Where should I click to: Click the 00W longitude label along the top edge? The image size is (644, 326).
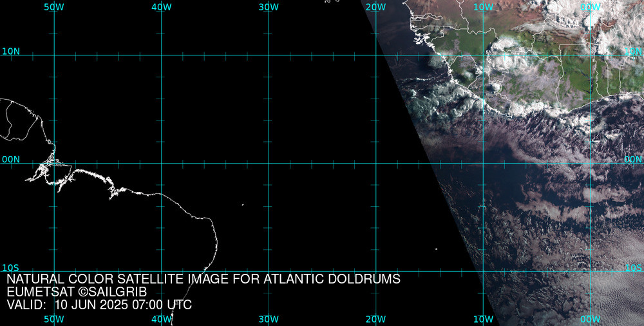[591, 7]
